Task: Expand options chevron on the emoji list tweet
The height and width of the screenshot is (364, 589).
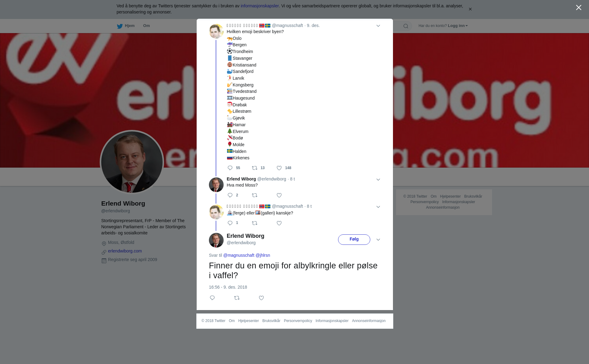Action: [x=378, y=26]
